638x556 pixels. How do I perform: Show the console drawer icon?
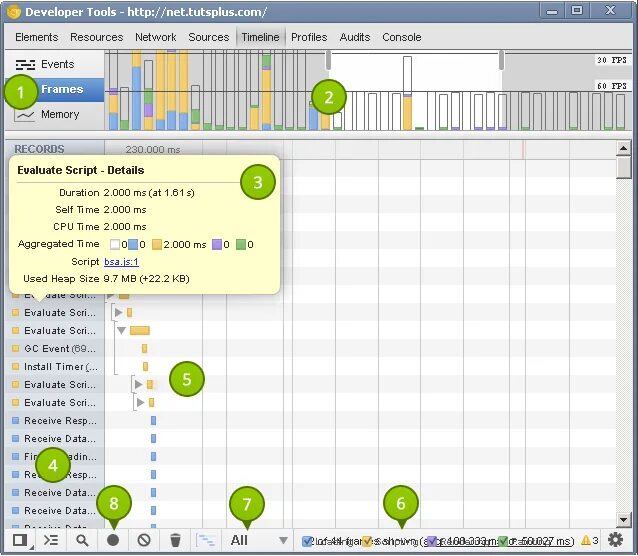(51, 541)
